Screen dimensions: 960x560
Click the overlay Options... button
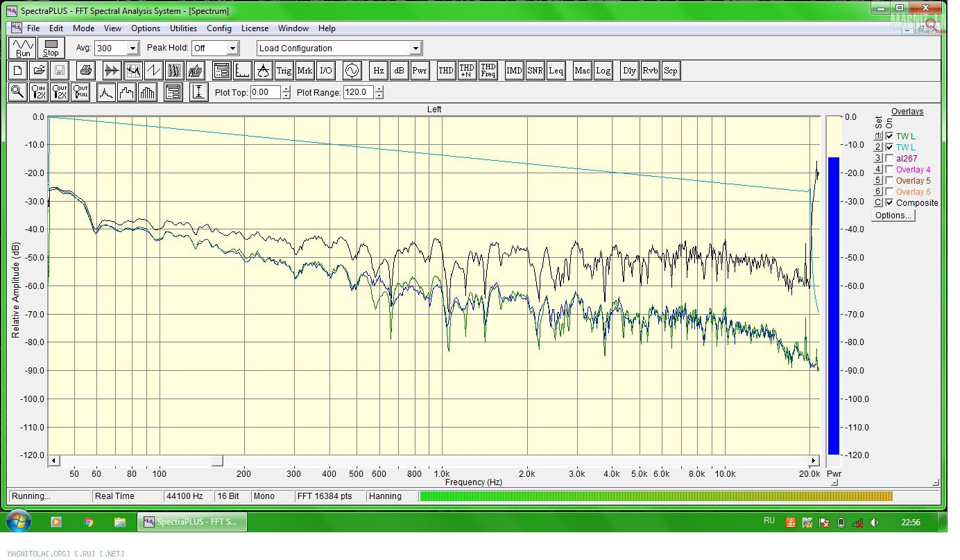click(x=893, y=216)
